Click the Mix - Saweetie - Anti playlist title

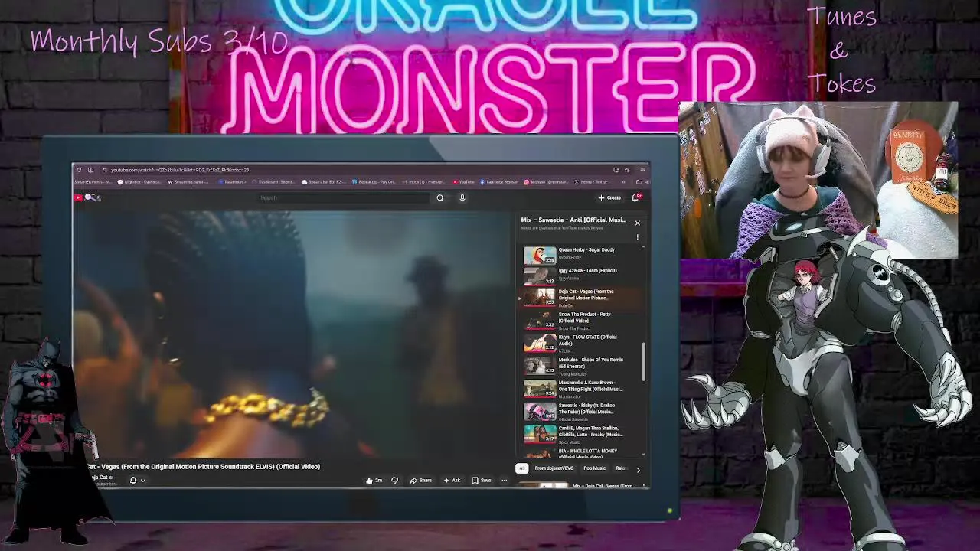(x=573, y=220)
